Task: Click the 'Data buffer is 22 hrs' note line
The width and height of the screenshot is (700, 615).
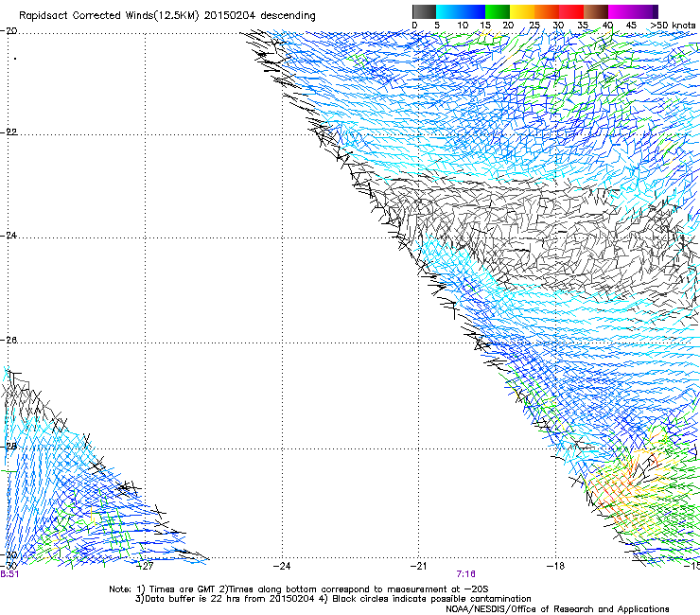Action: (x=333, y=599)
